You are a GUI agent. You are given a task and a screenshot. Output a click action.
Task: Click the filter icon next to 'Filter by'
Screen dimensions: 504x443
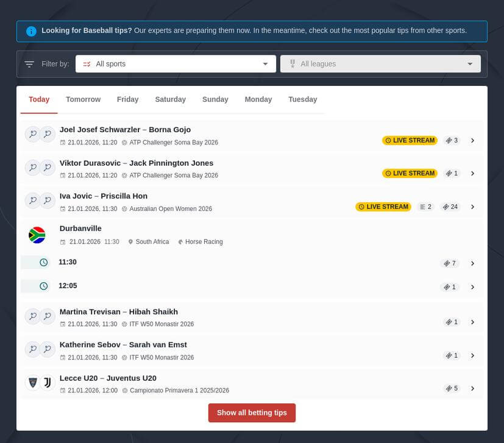click(x=29, y=63)
